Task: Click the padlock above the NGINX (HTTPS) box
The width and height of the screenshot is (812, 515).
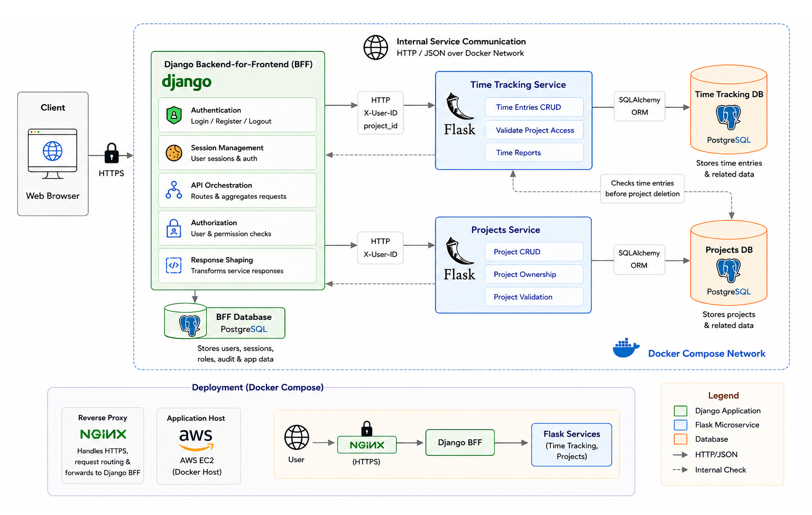Action: point(367,428)
